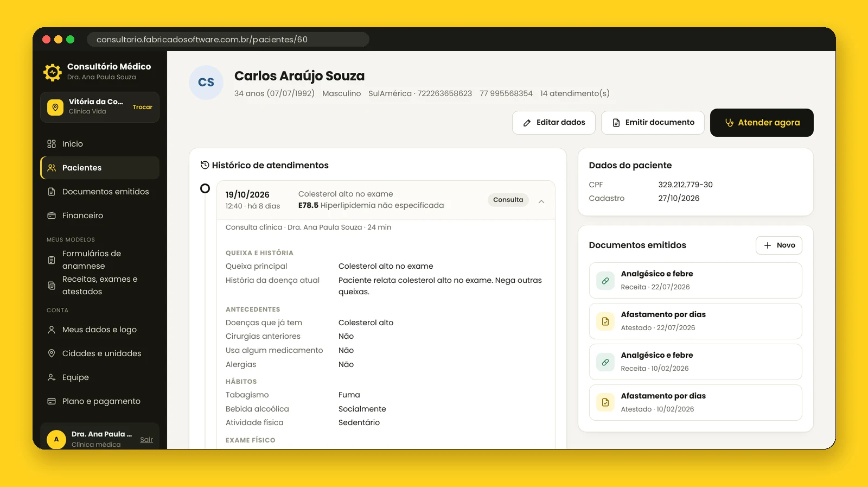The width and height of the screenshot is (868, 487).
Task: Go to Documentos emitidos in sidebar
Action: pos(100,192)
